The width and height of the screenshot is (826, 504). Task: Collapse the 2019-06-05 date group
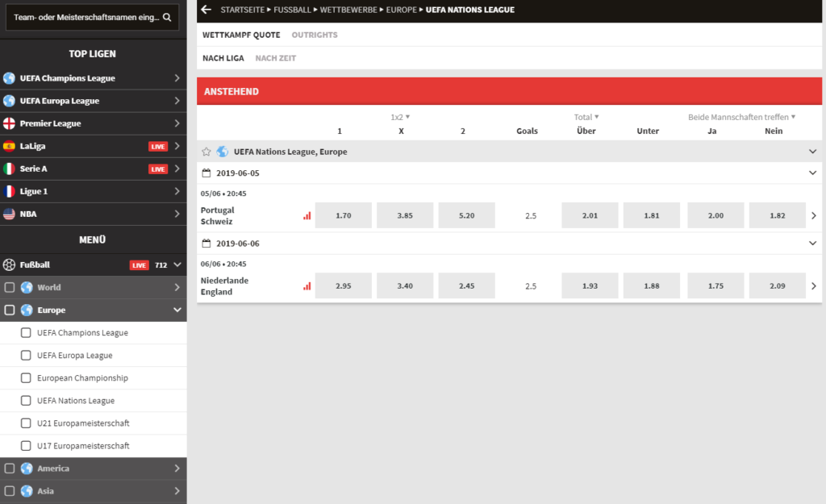pos(812,173)
